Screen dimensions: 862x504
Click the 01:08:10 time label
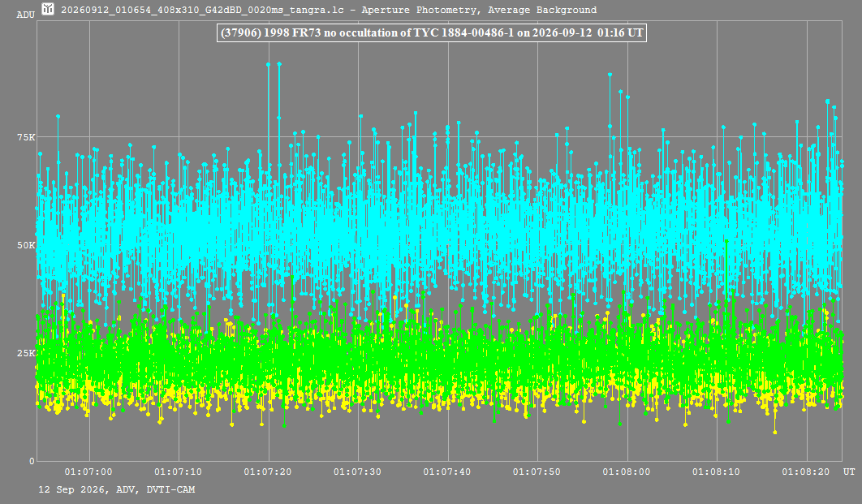(716, 472)
